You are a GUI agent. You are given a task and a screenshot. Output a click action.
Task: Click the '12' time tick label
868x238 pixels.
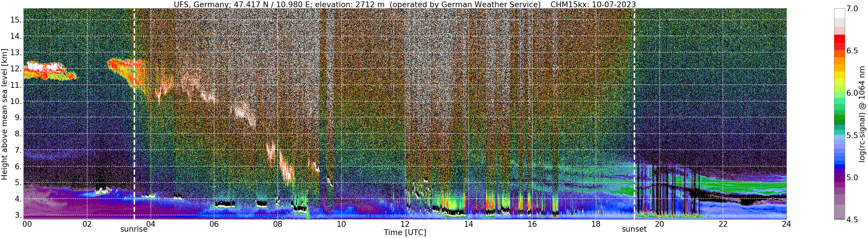[405, 224]
